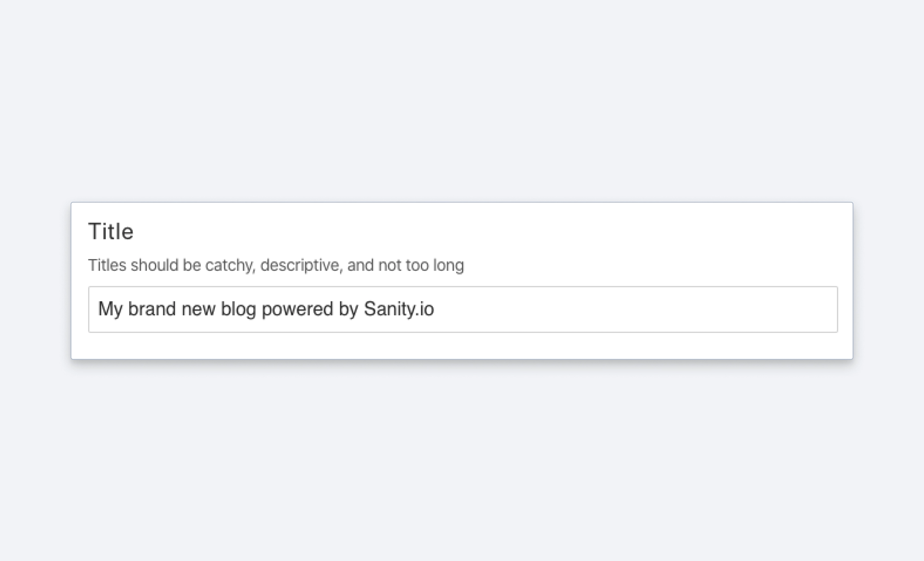
Task: Click "not too long" in the description
Action: coord(421,265)
